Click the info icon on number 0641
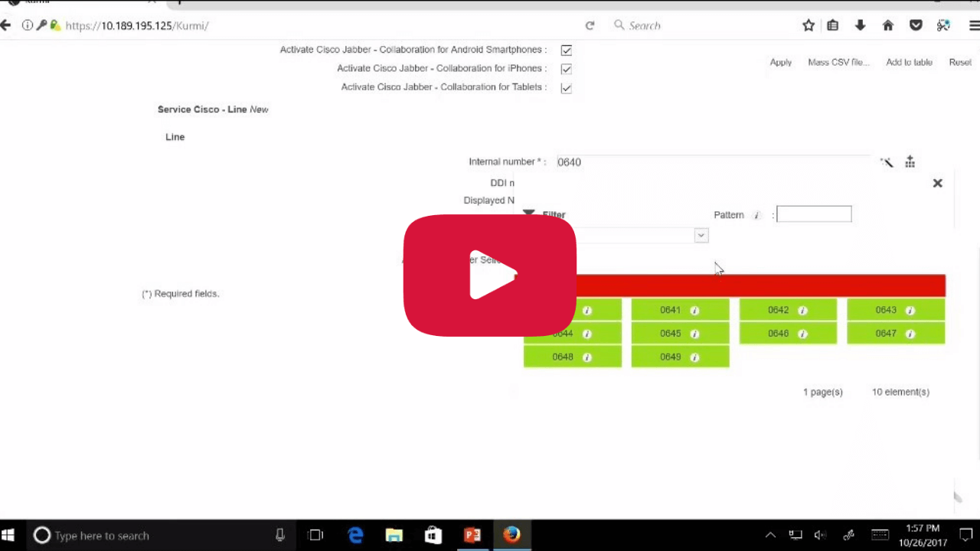 pyautogui.click(x=694, y=310)
